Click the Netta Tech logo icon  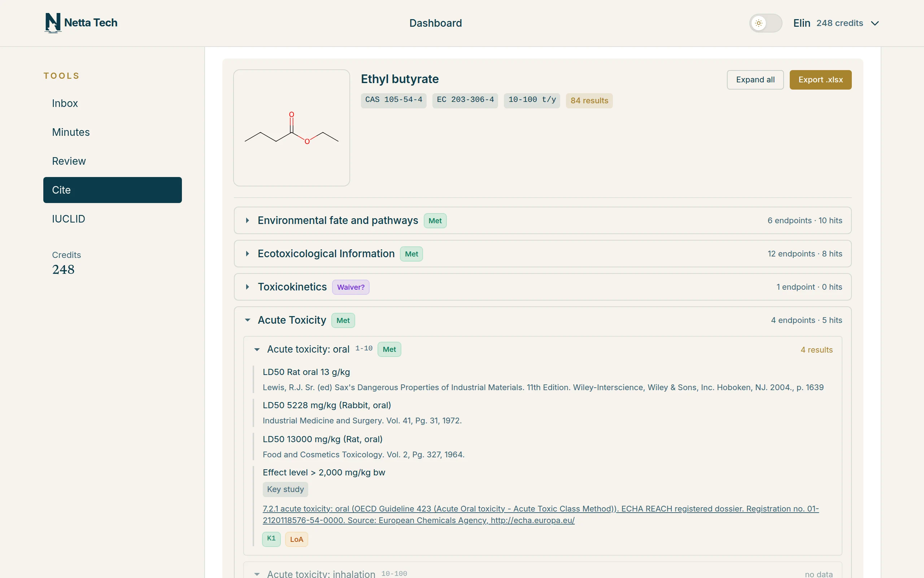[x=53, y=23]
